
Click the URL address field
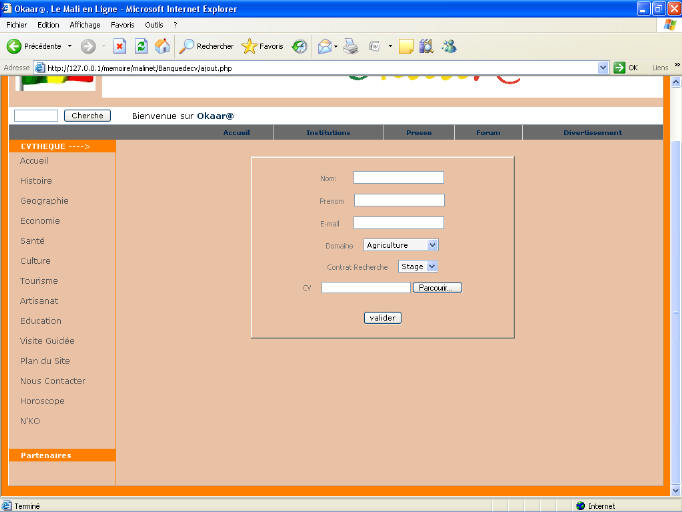321,68
